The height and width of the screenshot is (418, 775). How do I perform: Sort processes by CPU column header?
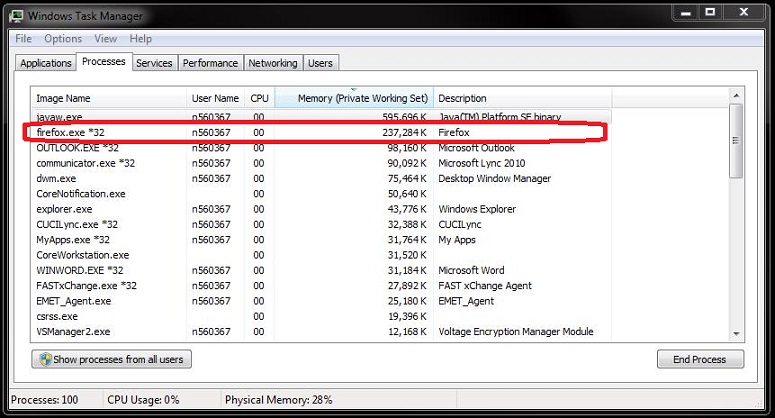259,98
